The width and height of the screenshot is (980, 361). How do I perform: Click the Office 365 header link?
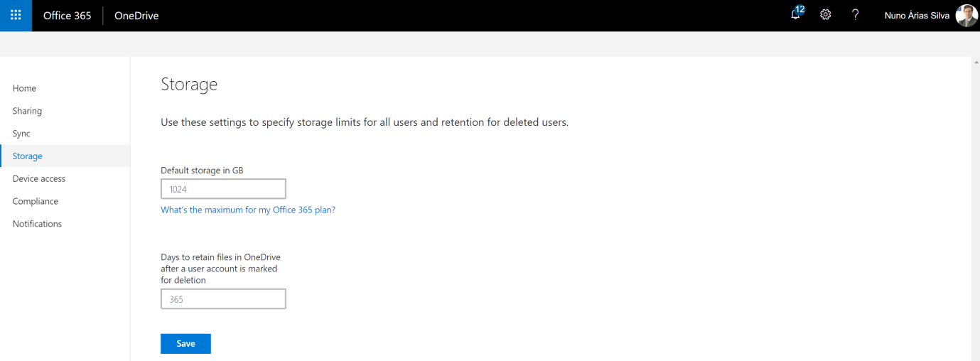click(68, 16)
